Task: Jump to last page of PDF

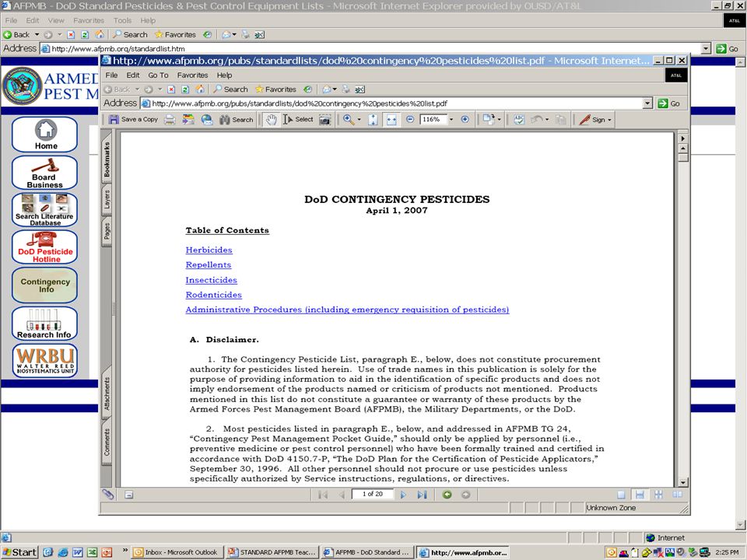Action: [422, 495]
